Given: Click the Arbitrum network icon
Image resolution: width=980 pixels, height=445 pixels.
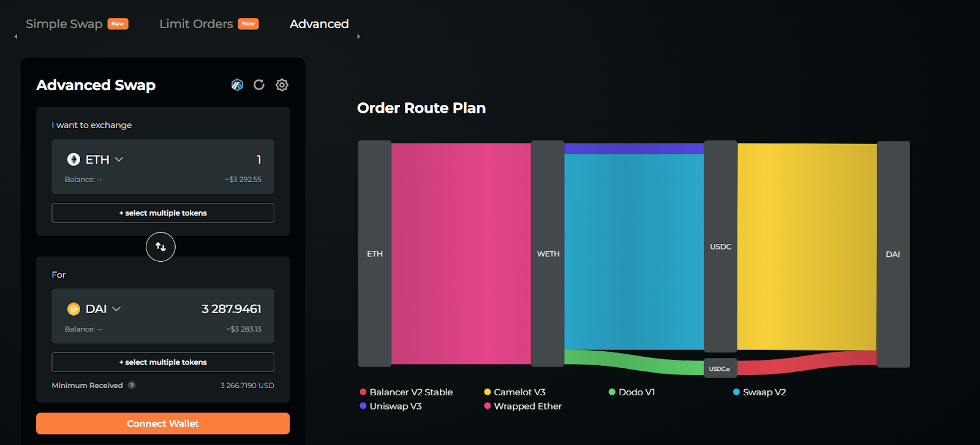Looking at the screenshot, I should pos(237,85).
